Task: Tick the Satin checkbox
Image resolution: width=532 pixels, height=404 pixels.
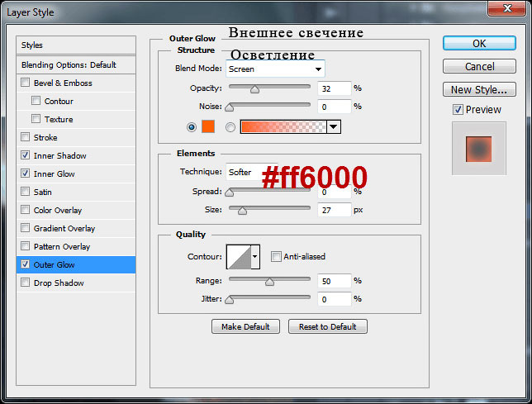Action: point(25,192)
